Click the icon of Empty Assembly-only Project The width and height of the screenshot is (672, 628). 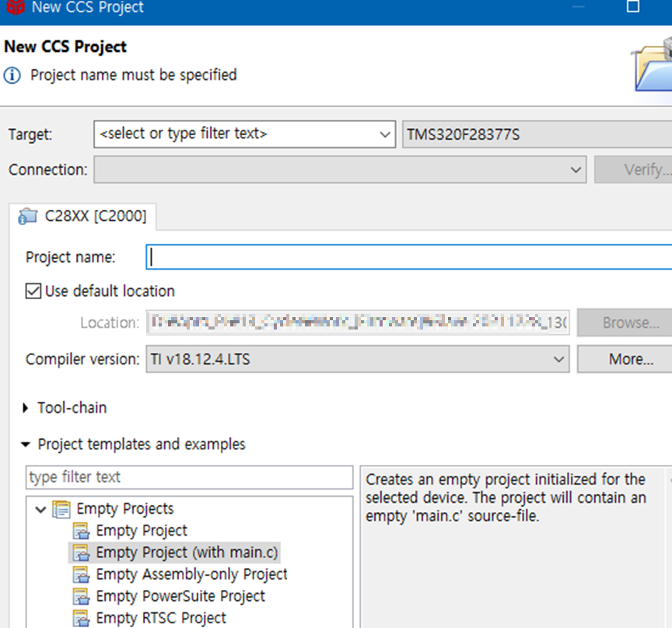81,575
